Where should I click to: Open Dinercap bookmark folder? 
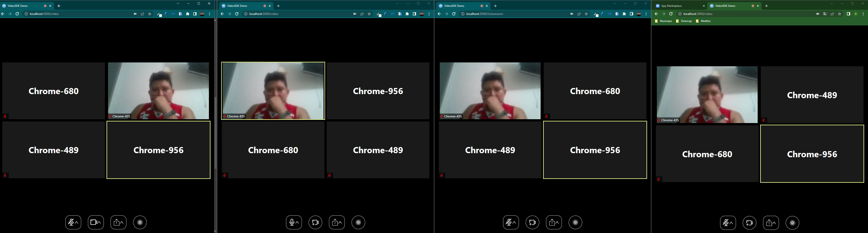pyautogui.click(x=684, y=21)
